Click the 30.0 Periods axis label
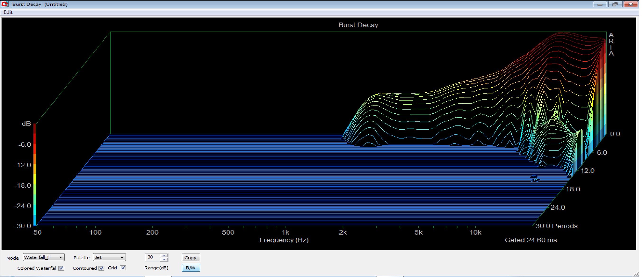Image resolution: width=644 pixels, height=277 pixels. [x=556, y=226]
